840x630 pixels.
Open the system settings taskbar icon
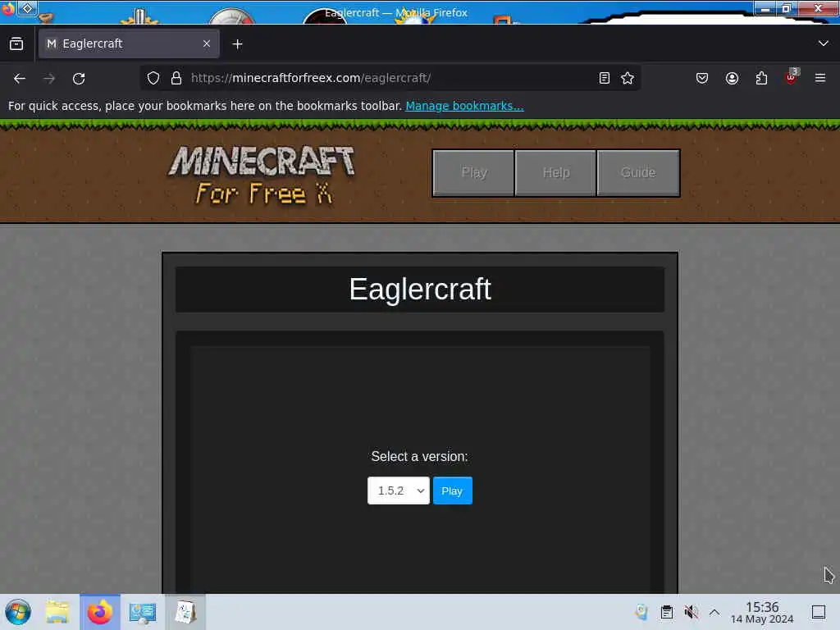coord(143,612)
